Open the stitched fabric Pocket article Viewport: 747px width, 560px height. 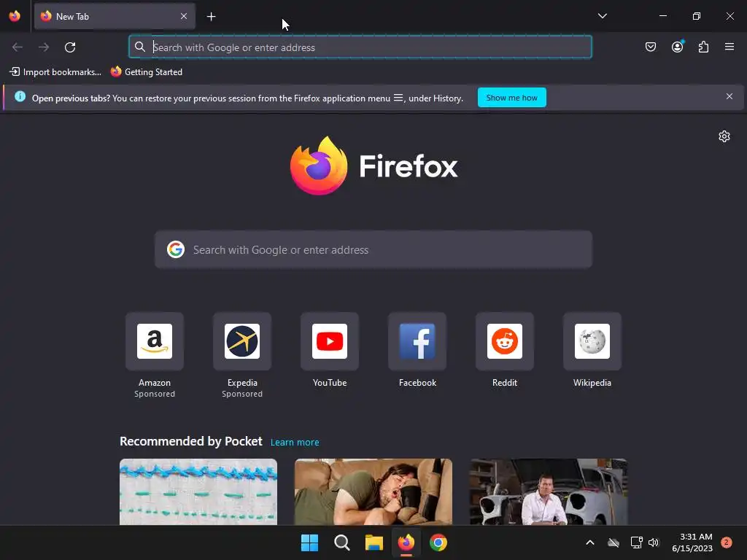[x=198, y=492]
